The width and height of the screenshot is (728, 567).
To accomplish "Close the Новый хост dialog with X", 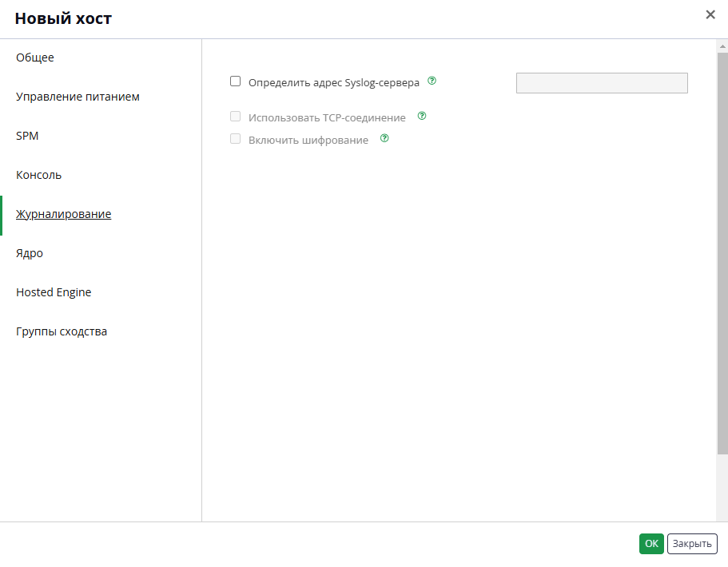I will pos(710,14).
